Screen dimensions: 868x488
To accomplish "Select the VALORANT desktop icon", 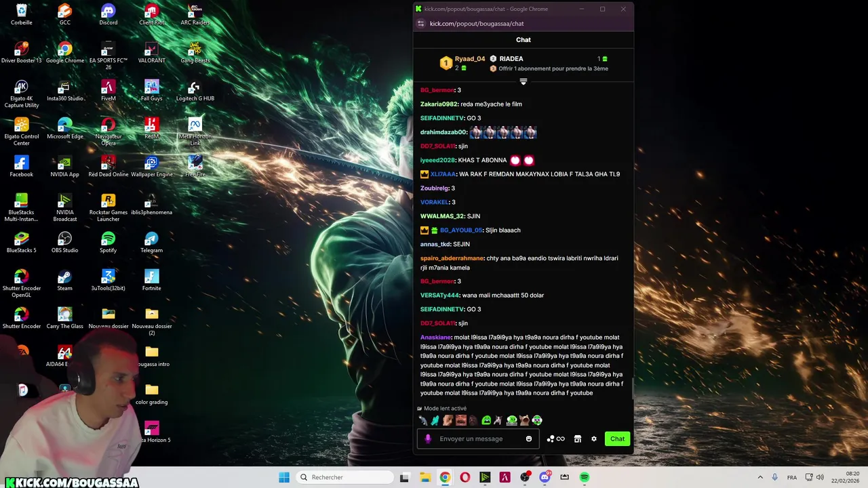I will point(152,52).
